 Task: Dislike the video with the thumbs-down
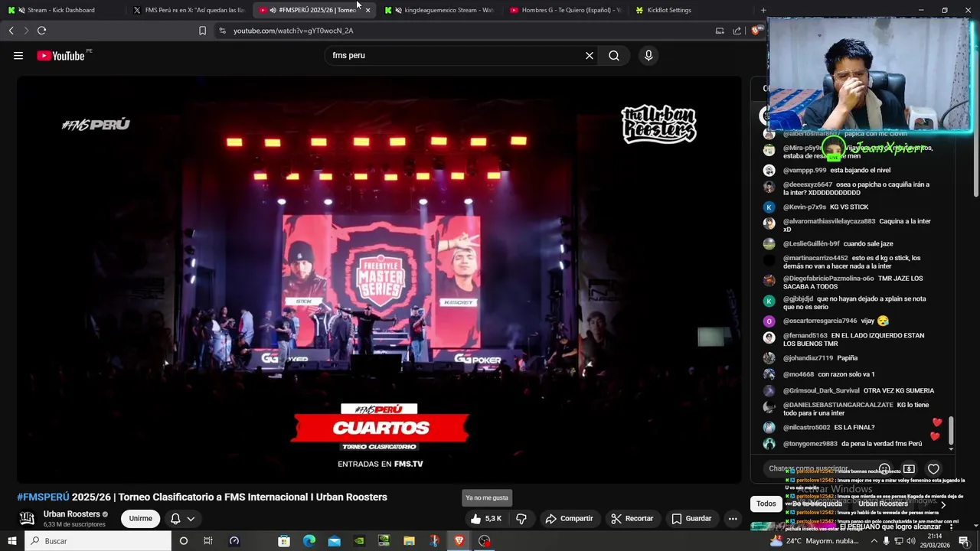[521, 518]
